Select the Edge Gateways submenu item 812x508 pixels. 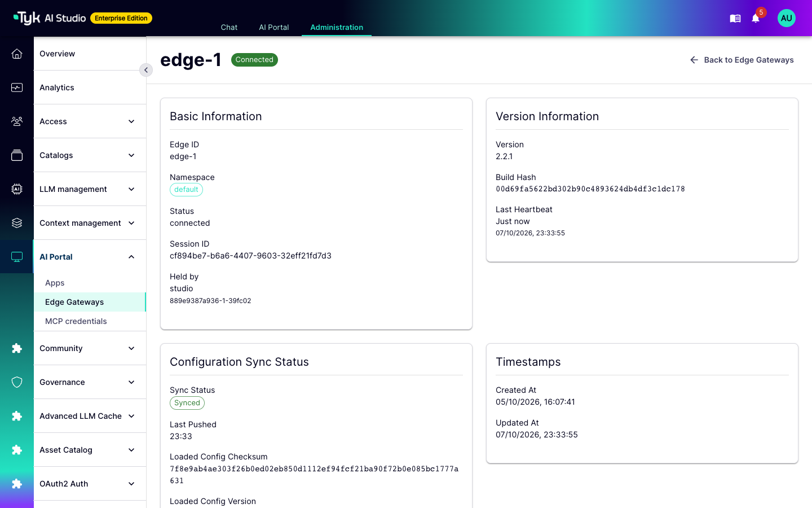click(90, 302)
